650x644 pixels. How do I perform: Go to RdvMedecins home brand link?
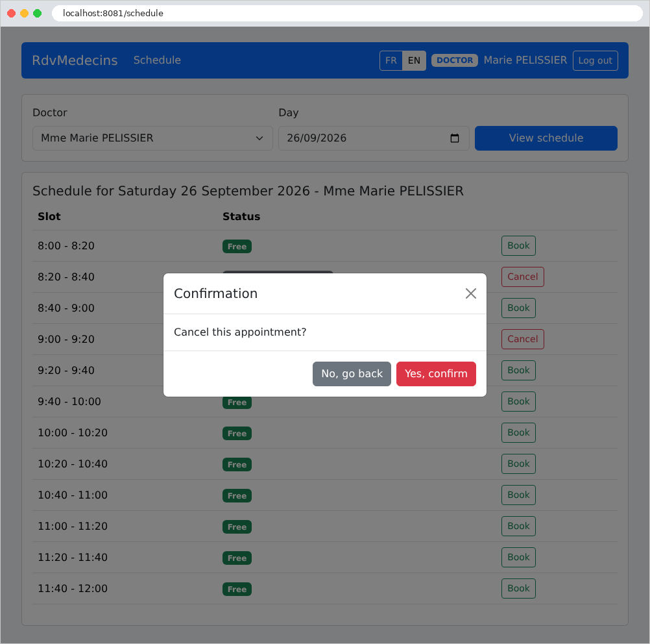coord(75,60)
